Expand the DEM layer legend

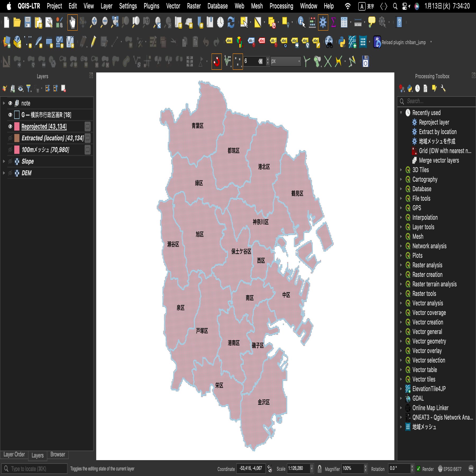click(x=4, y=173)
